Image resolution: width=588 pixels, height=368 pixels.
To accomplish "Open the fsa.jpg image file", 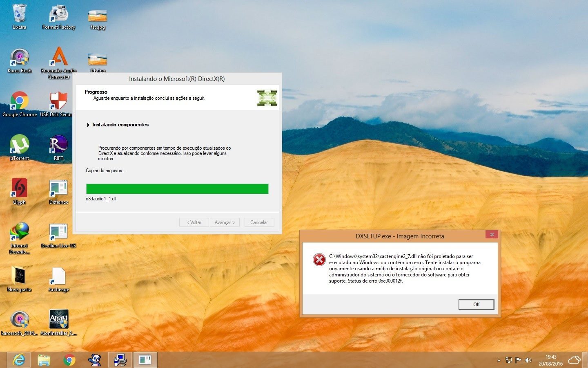I will tap(98, 18).
